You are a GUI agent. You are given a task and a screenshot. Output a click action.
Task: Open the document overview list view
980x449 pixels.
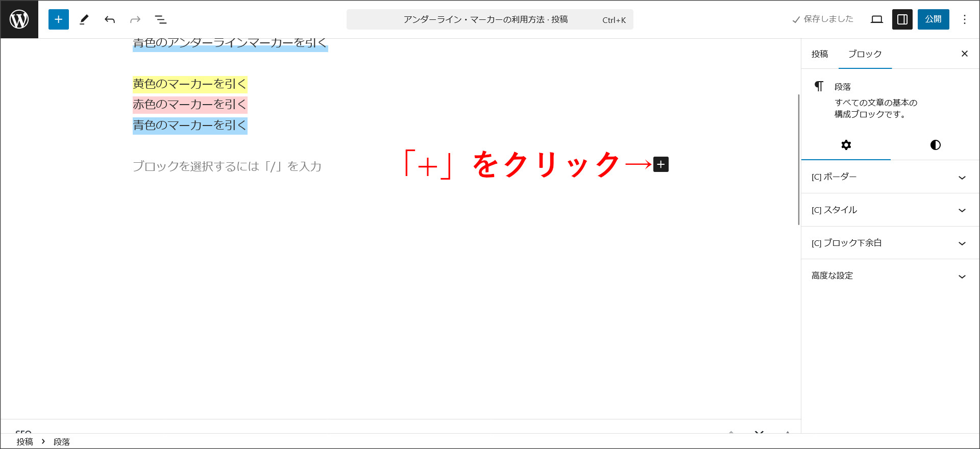[161, 19]
